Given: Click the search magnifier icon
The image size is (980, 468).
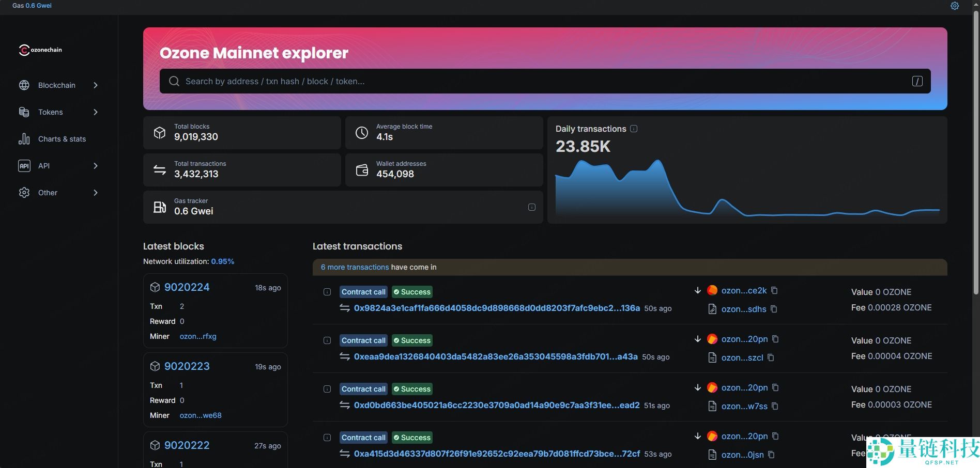Looking at the screenshot, I should [x=174, y=81].
